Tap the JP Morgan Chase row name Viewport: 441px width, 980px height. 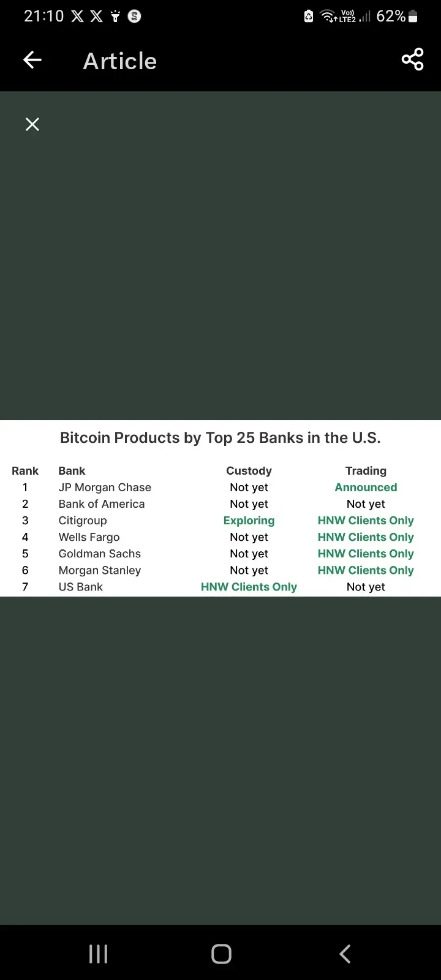105,488
